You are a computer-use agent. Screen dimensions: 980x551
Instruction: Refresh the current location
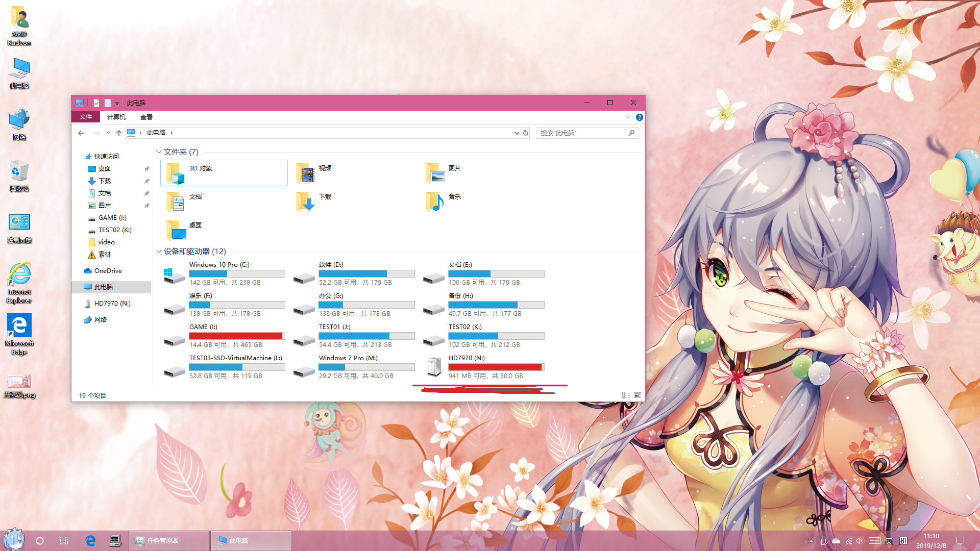pyautogui.click(x=526, y=133)
